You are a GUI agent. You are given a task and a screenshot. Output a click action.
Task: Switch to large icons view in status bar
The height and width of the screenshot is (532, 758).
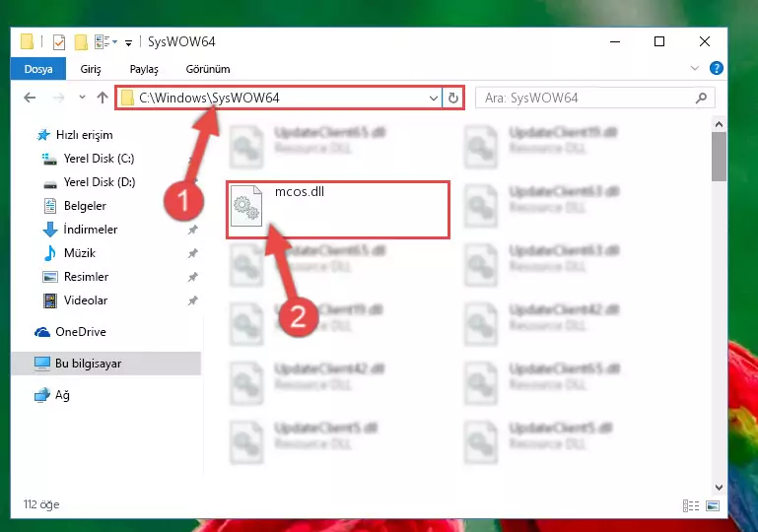tap(713, 506)
